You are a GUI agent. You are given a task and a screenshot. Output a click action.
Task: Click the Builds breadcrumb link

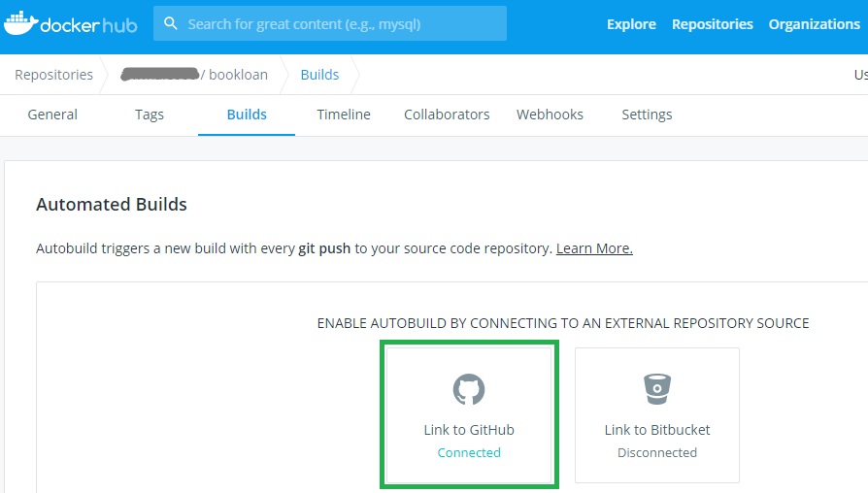click(319, 75)
